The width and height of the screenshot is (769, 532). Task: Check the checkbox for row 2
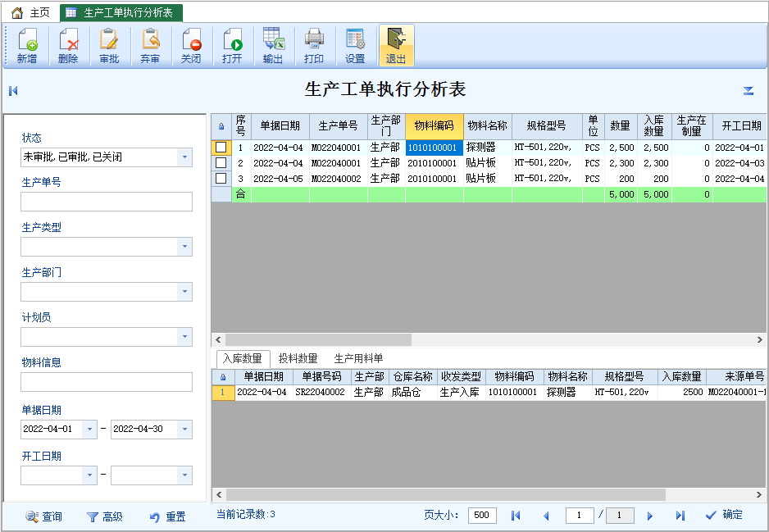click(221, 163)
